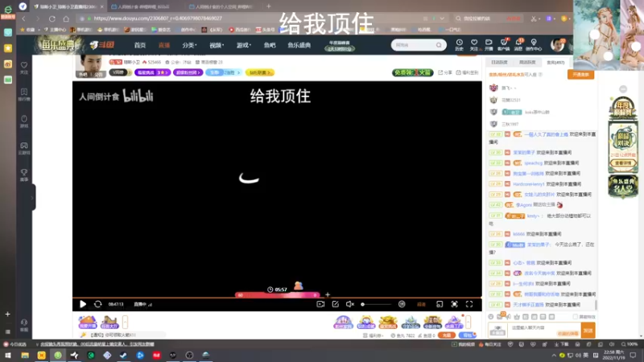This screenshot has height=362, width=644.
Task: Open the 鱼吧 navigation item
Action: 270,45
